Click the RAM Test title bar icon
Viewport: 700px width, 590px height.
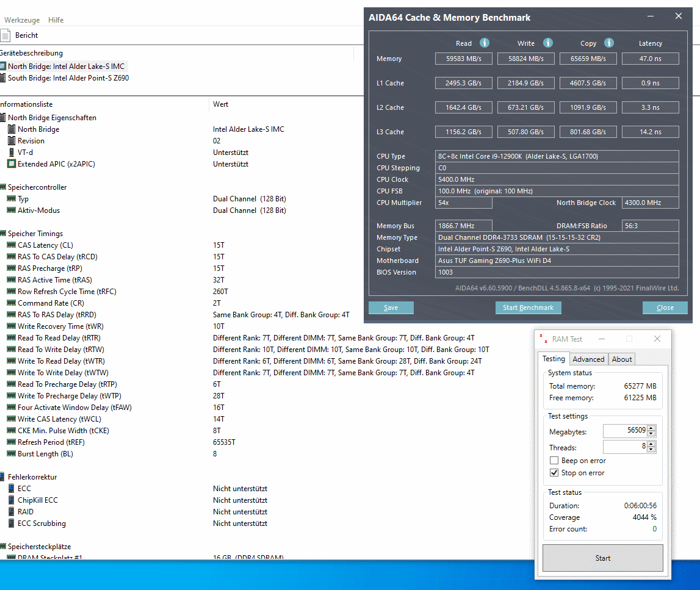(543, 339)
